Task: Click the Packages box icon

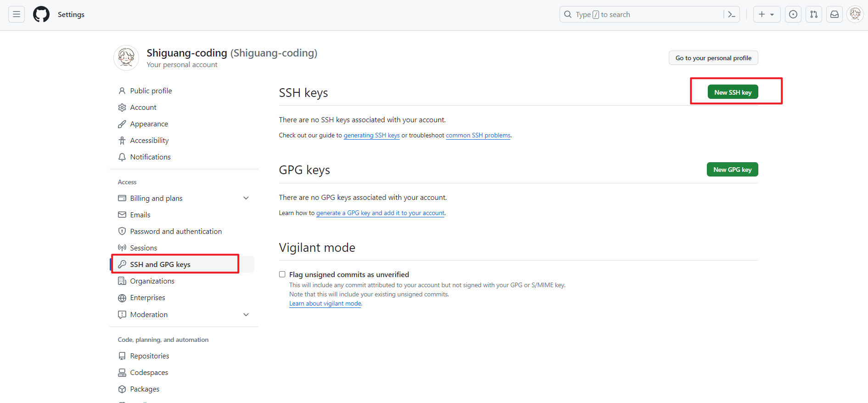Action: (x=122, y=389)
